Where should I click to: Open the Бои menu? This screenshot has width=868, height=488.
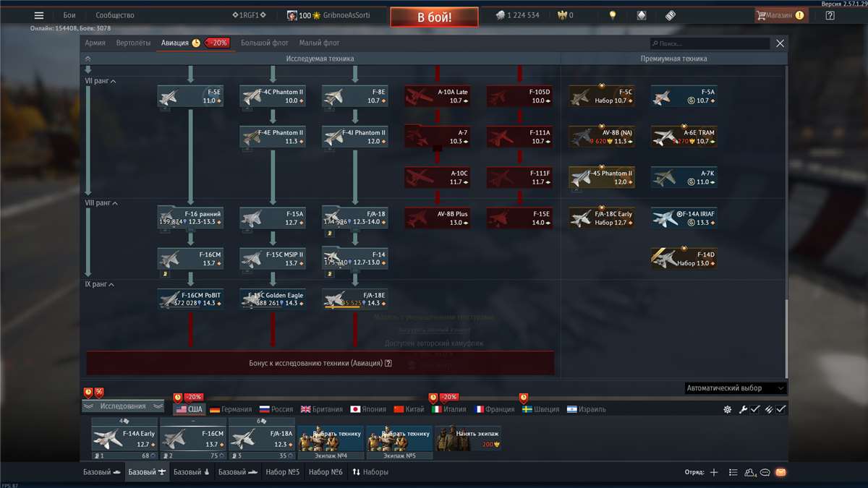coord(69,15)
